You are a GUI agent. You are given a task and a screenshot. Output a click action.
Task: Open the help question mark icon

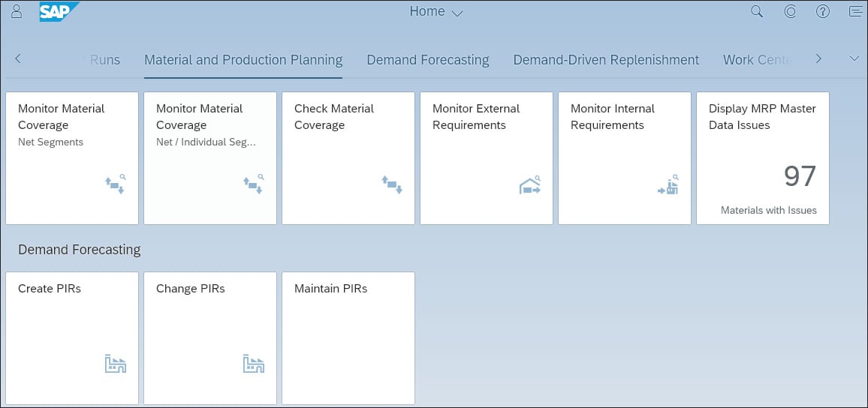[823, 11]
